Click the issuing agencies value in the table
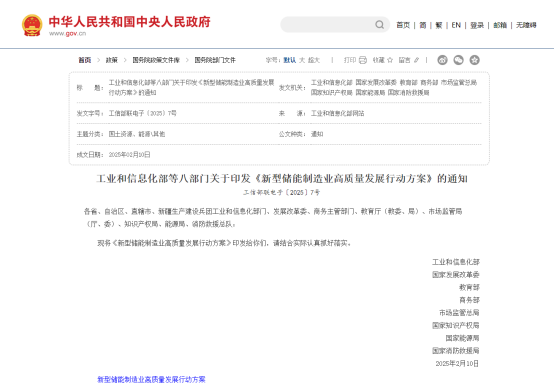554x387 pixels. pyautogui.click(x=394, y=87)
